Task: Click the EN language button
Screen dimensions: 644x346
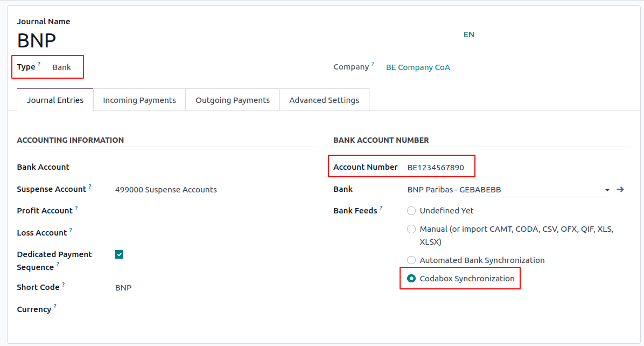Action: tap(469, 34)
